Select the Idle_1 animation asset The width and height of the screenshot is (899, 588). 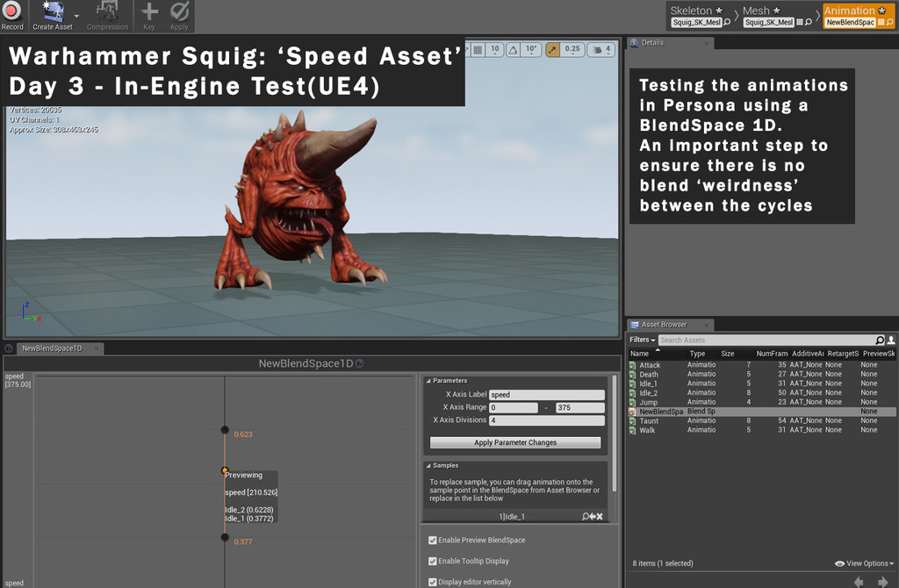coord(762,384)
